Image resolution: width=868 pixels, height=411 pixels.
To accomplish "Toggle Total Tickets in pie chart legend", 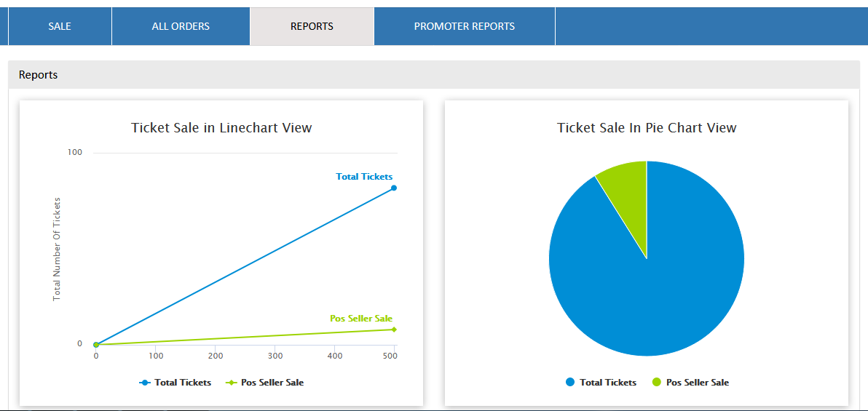I will (601, 383).
